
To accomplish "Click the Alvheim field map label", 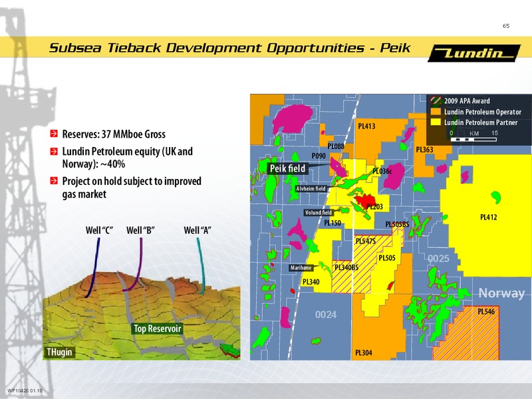I will [x=311, y=189].
